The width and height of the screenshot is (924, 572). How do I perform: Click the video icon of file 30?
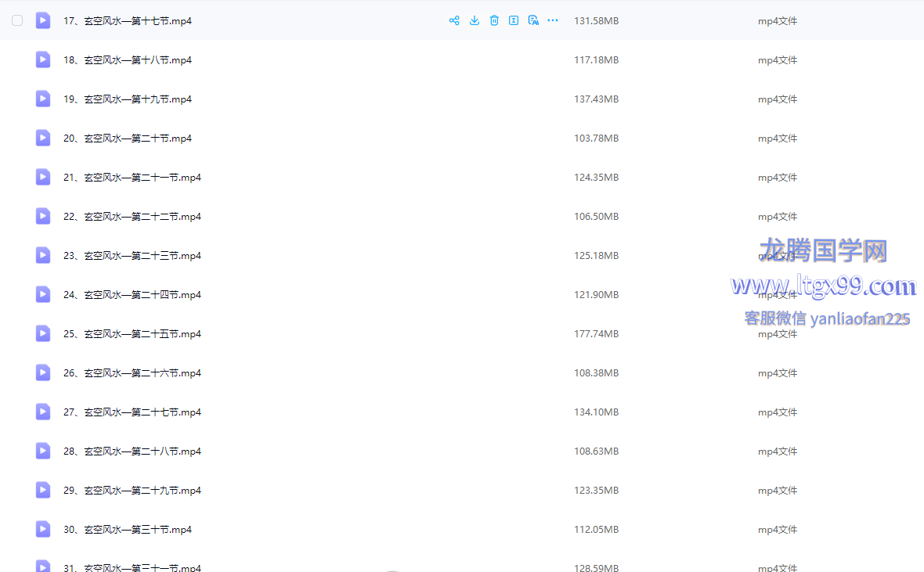click(43, 529)
